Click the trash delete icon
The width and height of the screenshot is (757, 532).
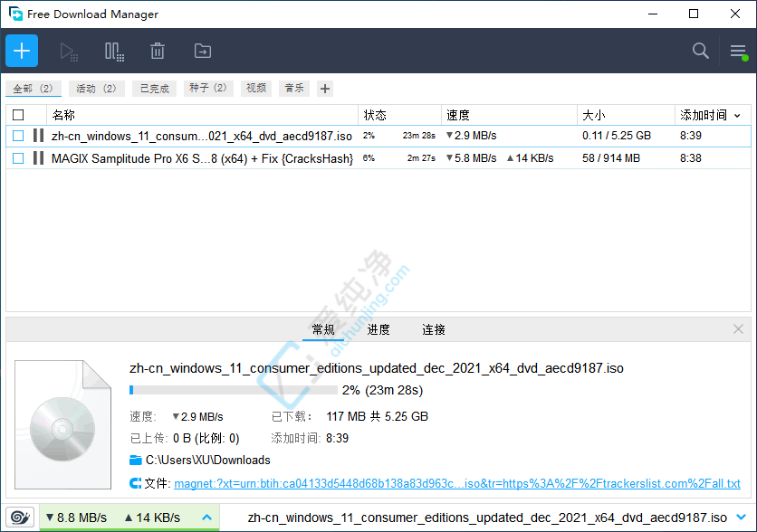158,51
